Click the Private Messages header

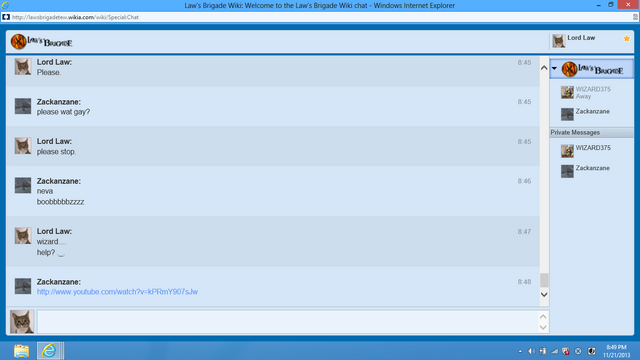[x=591, y=133]
